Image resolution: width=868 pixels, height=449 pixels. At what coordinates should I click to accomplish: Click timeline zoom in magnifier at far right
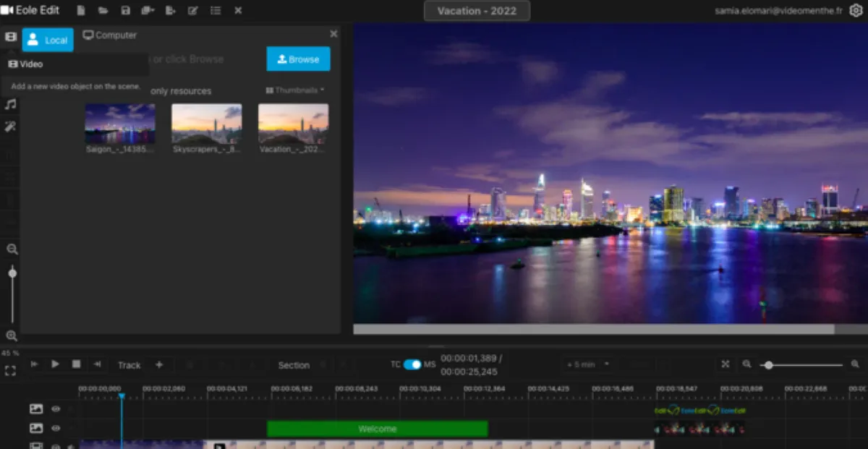(856, 364)
